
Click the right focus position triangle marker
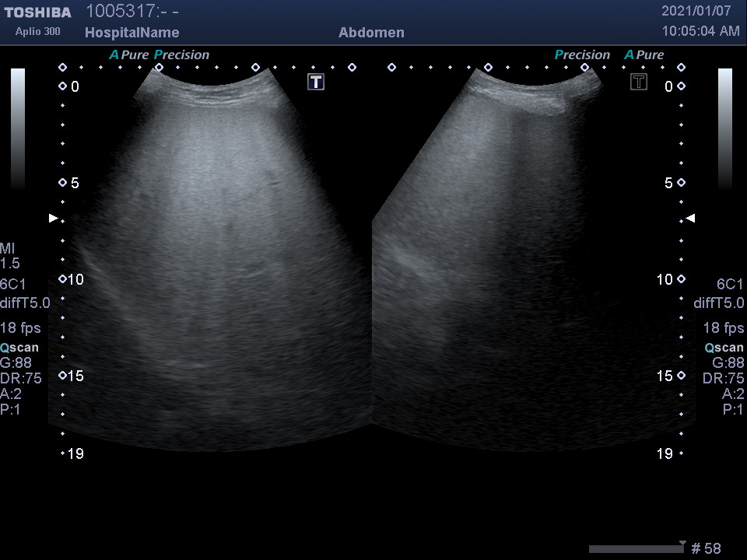click(689, 219)
